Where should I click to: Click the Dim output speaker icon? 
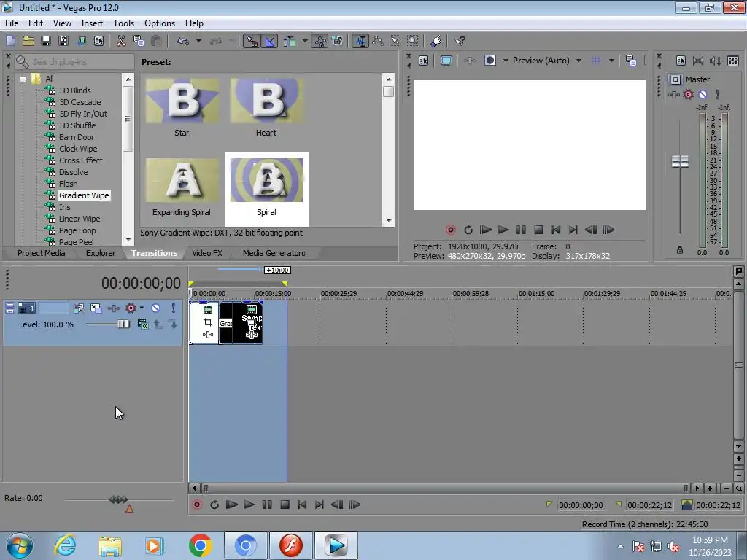tap(716, 61)
